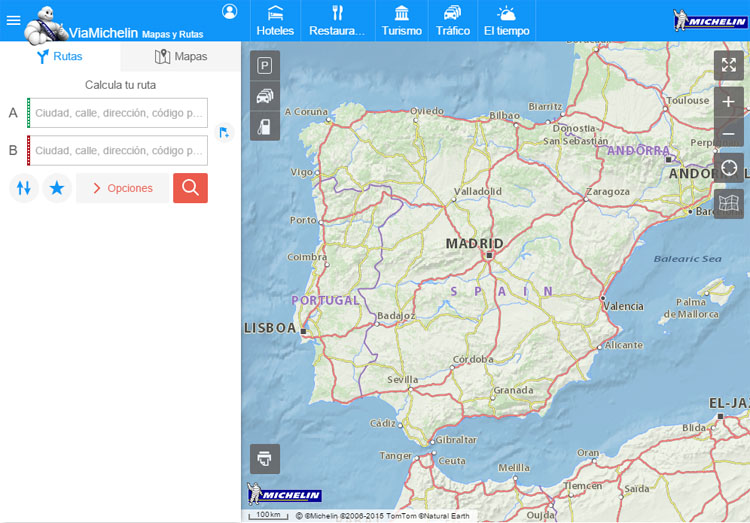The height and width of the screenshot is (523, 750).
Task: Click Melilla on the map
Action: click(514, 467)
